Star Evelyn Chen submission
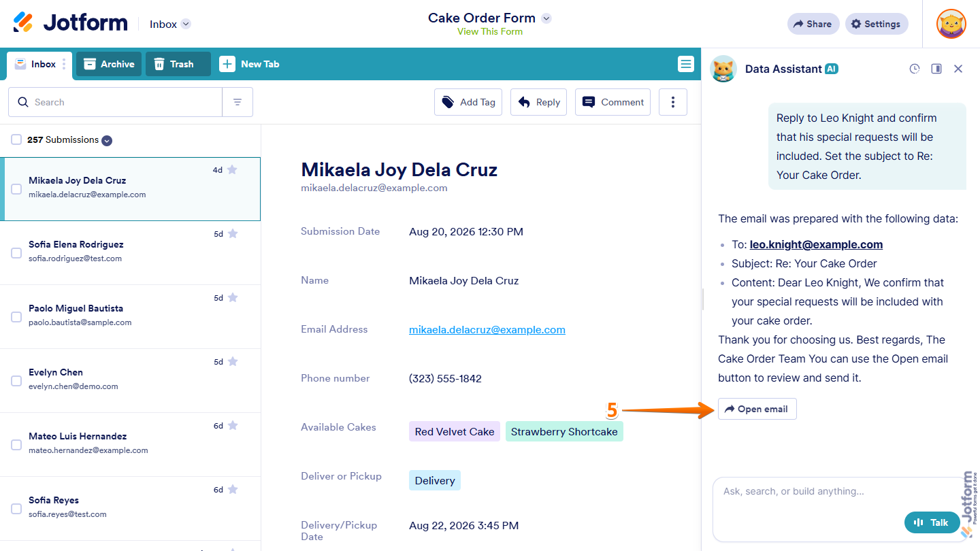Screen dimensions: 980x551 tap(232, 361)
